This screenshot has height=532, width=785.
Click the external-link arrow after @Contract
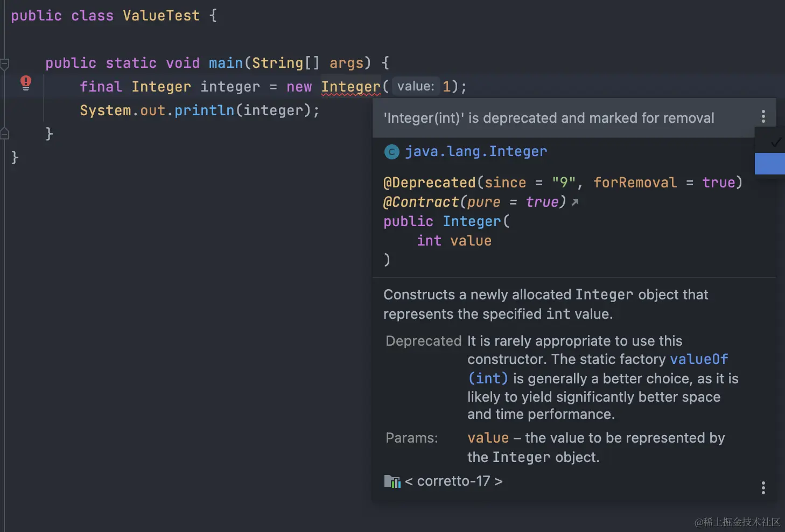click(575, 202)
